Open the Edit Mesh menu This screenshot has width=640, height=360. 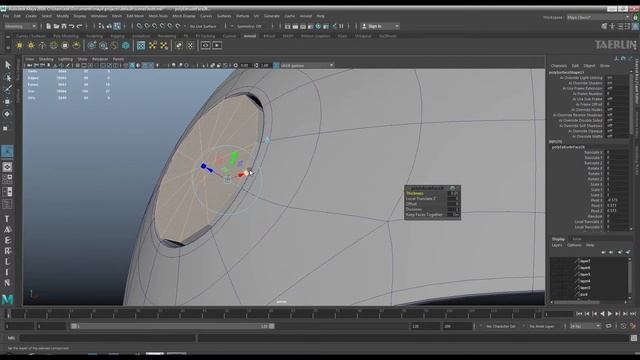[x=135, y=16]
